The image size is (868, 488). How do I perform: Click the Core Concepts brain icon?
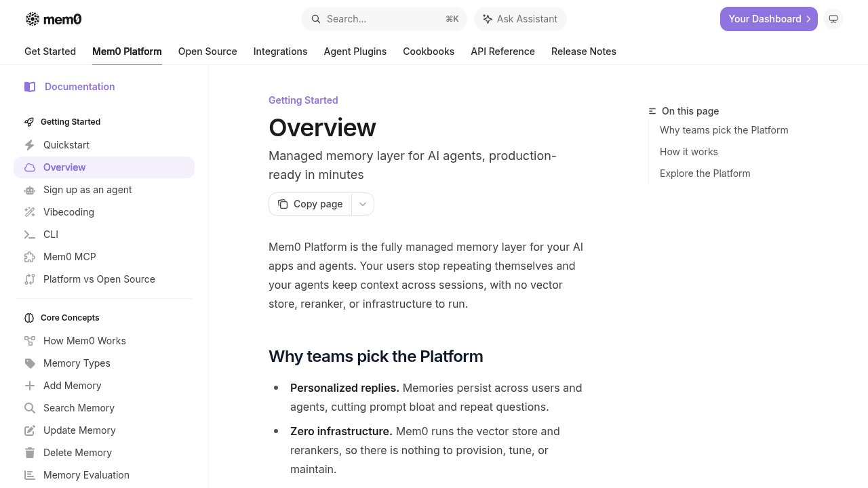29,318
